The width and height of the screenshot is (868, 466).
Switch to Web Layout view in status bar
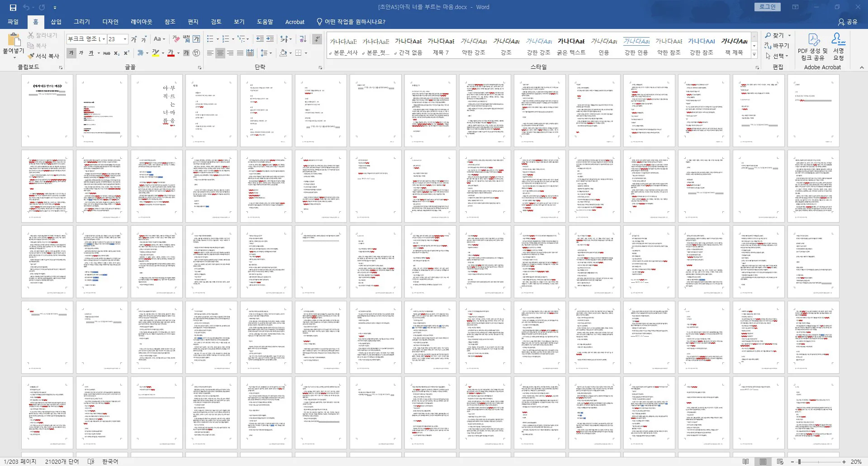click(x=780, y=461)
